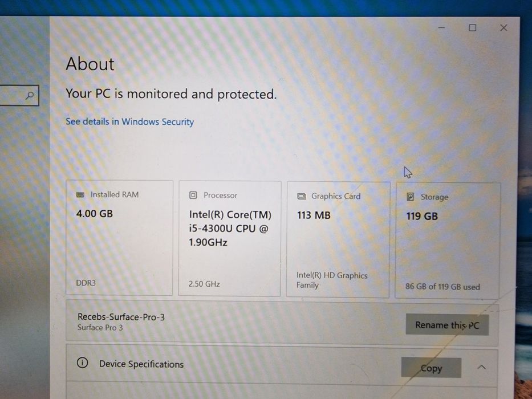
Task: Copy the device specifications
Action: coord(431,368)
